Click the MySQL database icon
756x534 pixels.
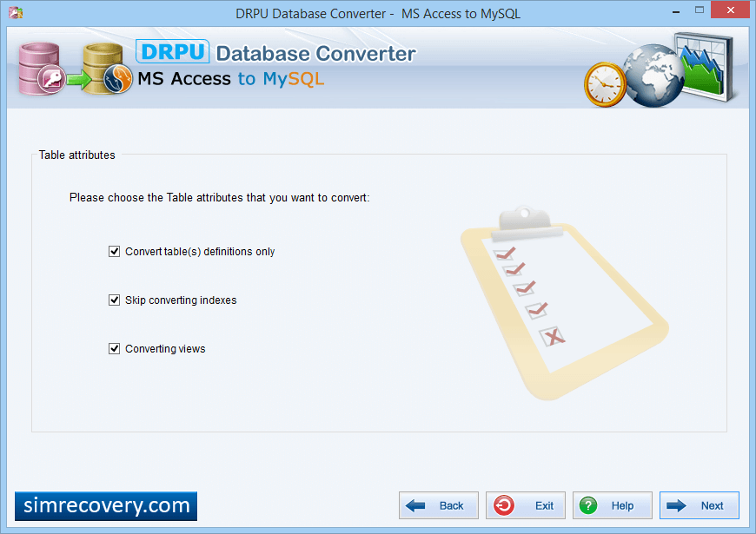[x=107, y=69]
